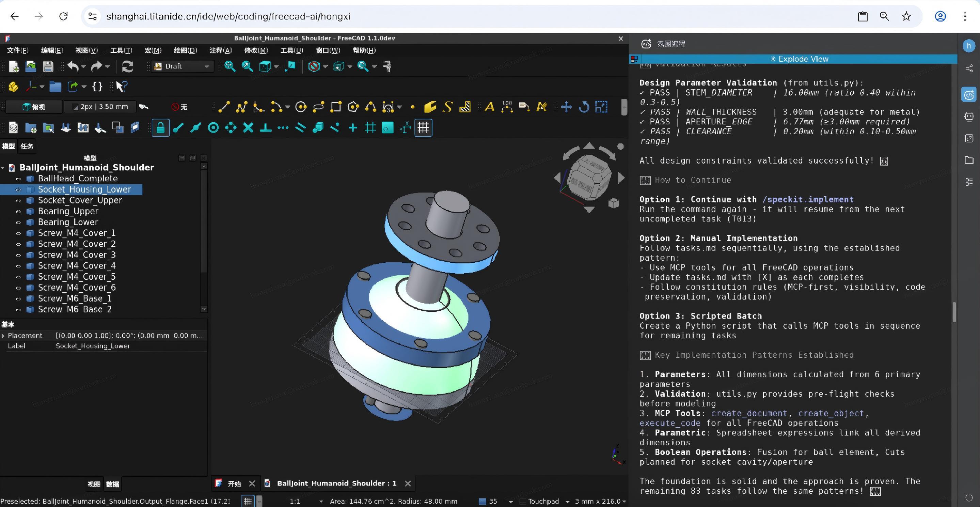Switch to the 任务 tab
Screen dimensions: 980x507
(x=26, y=146)
